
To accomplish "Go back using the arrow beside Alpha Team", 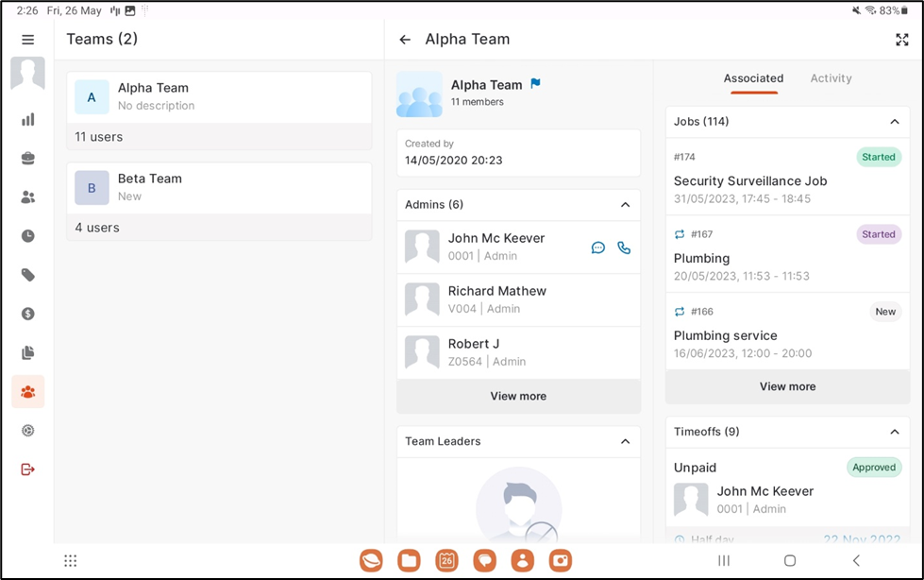I will pyautogui.click(x=405, y=40).
